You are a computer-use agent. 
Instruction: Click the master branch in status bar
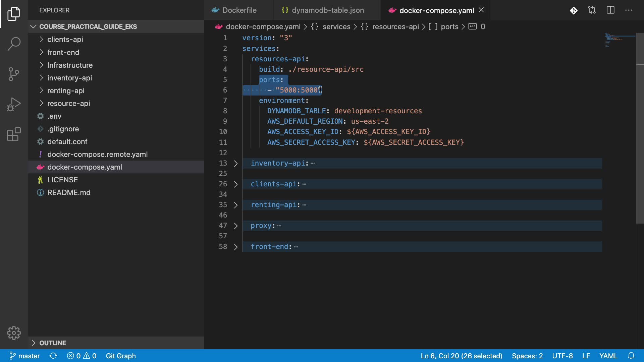coord(25,356)
